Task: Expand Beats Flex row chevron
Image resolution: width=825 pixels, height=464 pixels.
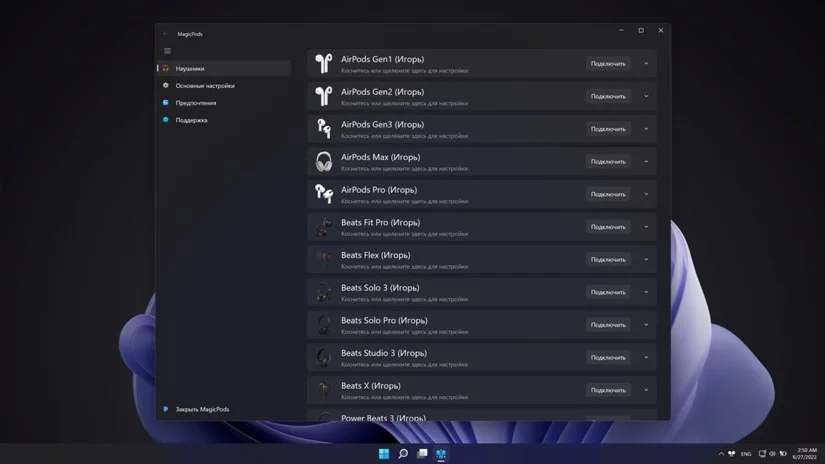Action: tap(646, 260)
